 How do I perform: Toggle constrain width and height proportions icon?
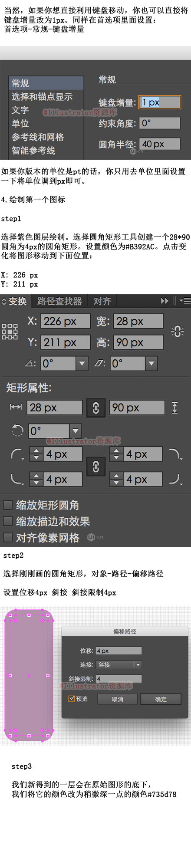177,332
